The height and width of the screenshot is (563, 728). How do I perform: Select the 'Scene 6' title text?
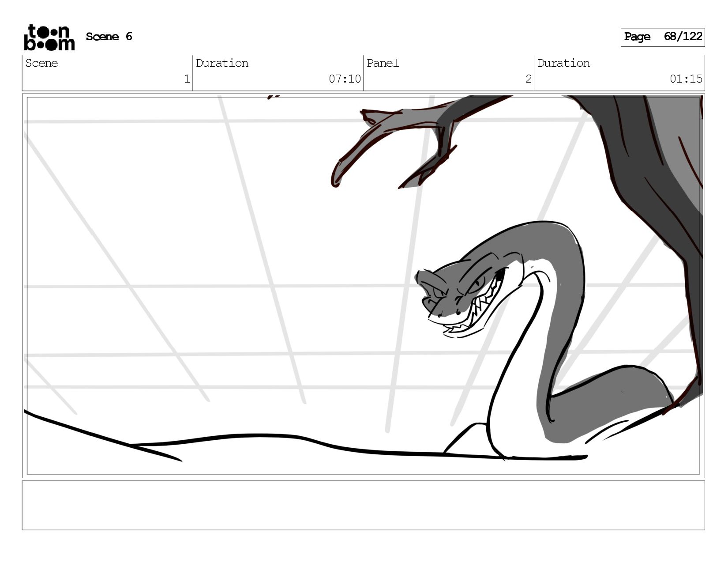[109, 37]
